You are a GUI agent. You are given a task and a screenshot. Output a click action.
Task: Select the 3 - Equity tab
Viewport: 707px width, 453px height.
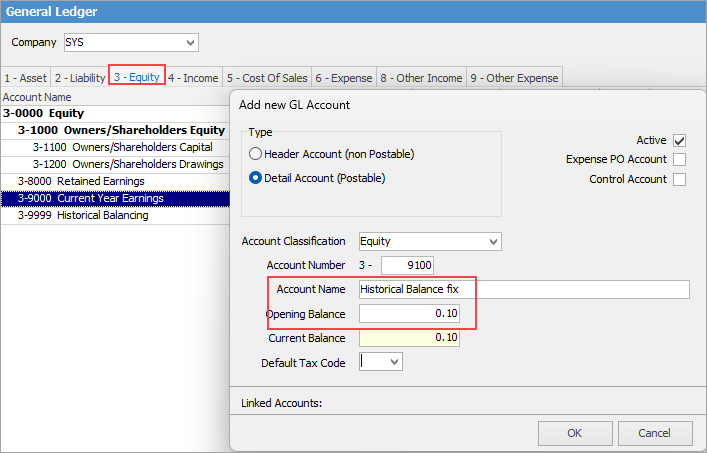(x=136, y=77)
